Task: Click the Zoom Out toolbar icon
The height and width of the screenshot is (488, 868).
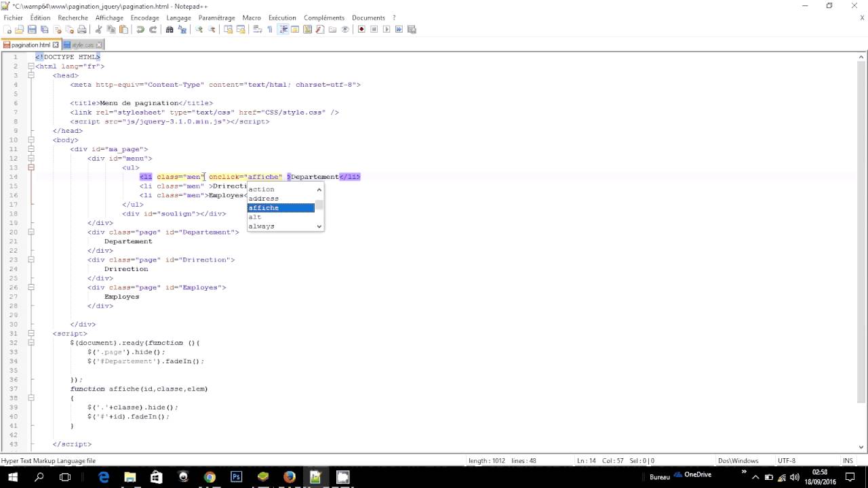Action: 212,29
